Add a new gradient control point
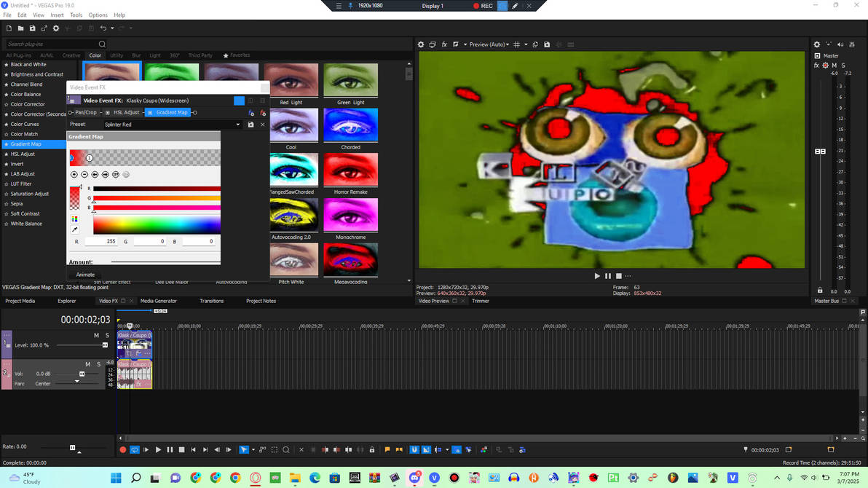This screenshot has height=488, width=868. click(x=74, y=174)
